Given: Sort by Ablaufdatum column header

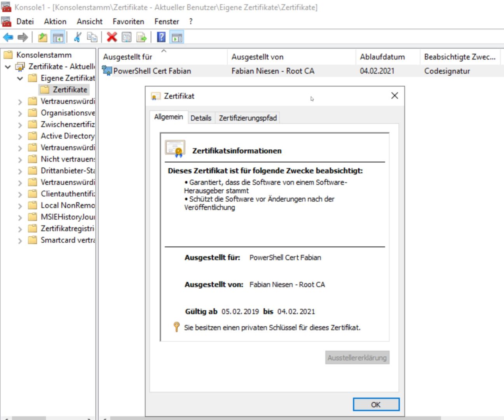Looking at the screenshot, I should [x=388, y=57].
